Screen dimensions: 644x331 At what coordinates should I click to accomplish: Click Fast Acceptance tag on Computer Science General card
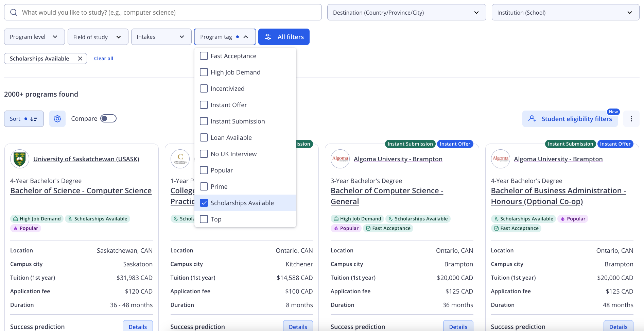(x=388, y=228)
